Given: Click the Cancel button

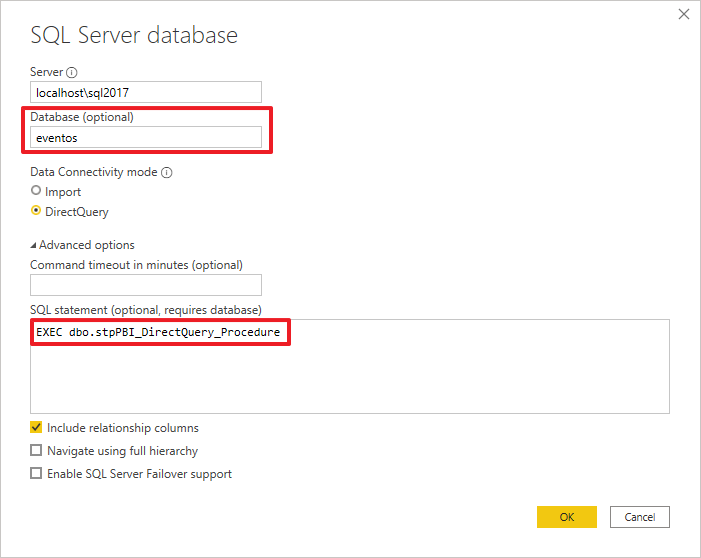Looking at the screenshot, I should click(639, 517).
